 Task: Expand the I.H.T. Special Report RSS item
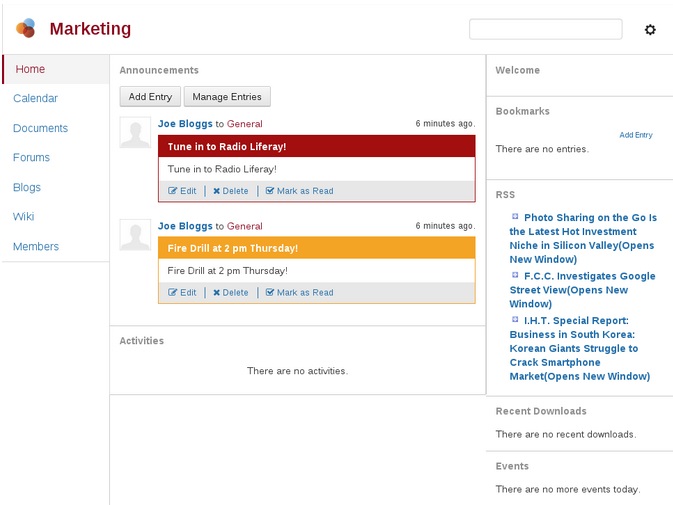[516, 320]
